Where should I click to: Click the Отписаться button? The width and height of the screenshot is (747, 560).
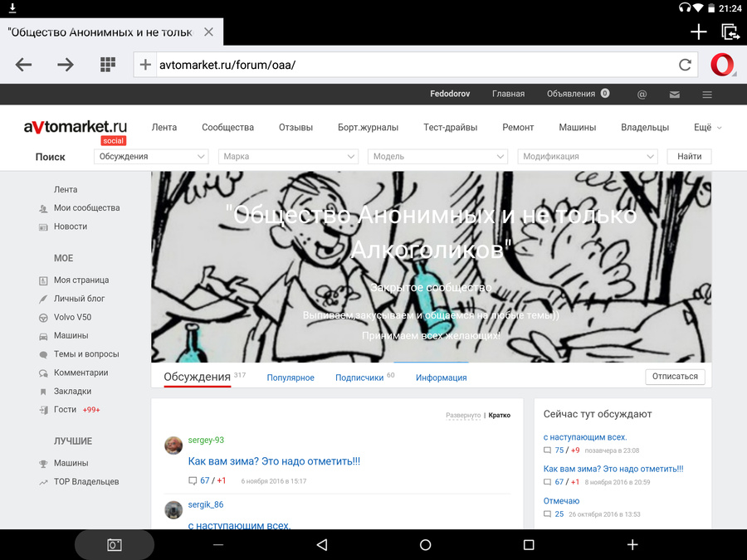point(675,376)
